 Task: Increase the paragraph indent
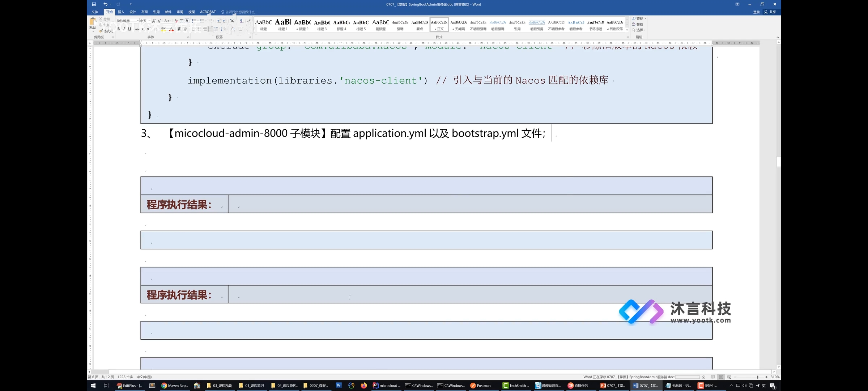[224, 21]
